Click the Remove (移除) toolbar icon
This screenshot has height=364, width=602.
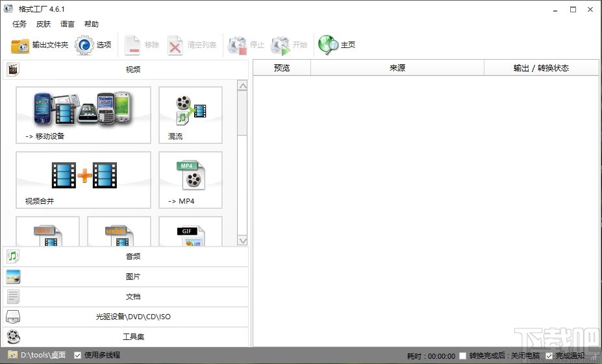(132, 45)
